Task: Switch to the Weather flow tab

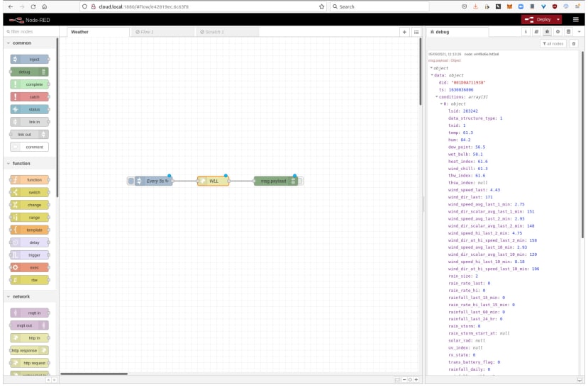Action: tap(99, 32)
